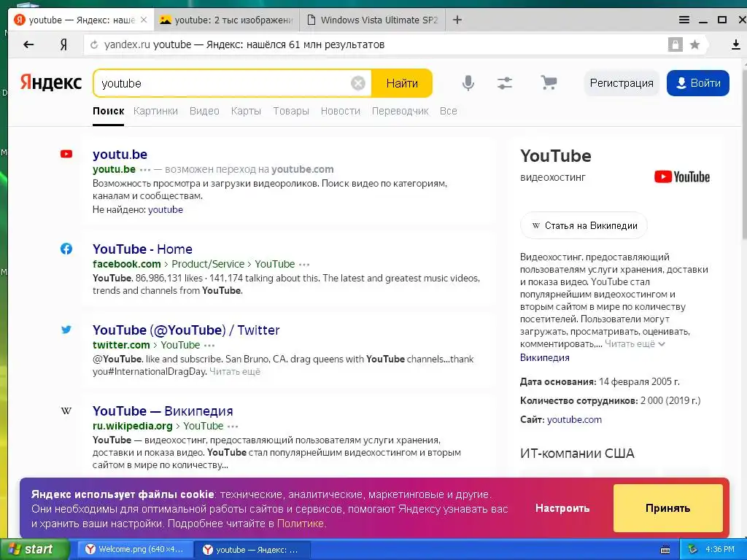This screenshot has height=560, width=747.
Task: Open a new tab with the plus button
Action: pyautogui.click(x=457, y=20)
